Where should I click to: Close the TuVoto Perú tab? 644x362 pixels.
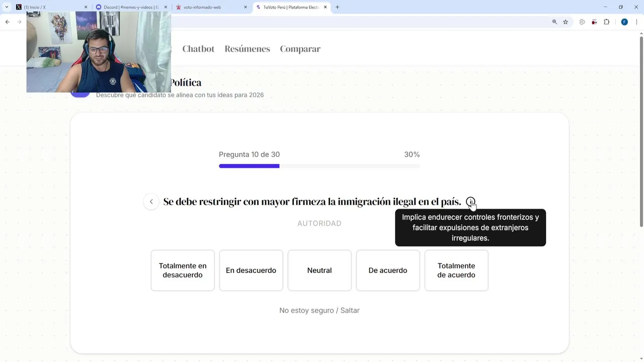coord(326,7)
